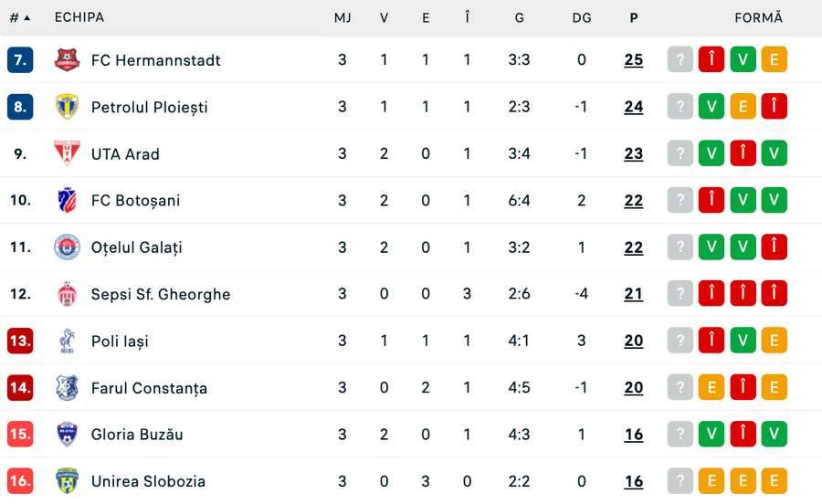This screenshot has width=822, height=504.
Task: Click the FC Hermannstadt club crest
Action: pyautogui.click(x=67, y=60)
